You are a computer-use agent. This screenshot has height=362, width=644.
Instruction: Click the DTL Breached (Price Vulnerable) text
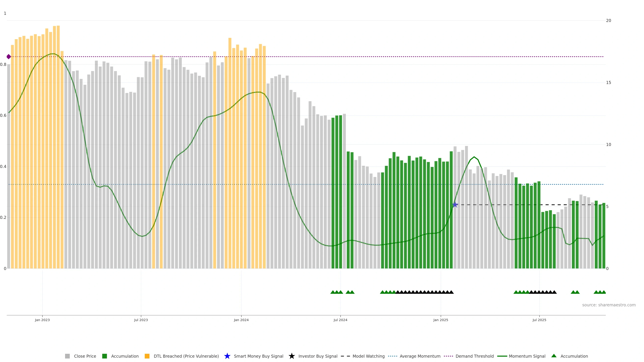(186, 356)
